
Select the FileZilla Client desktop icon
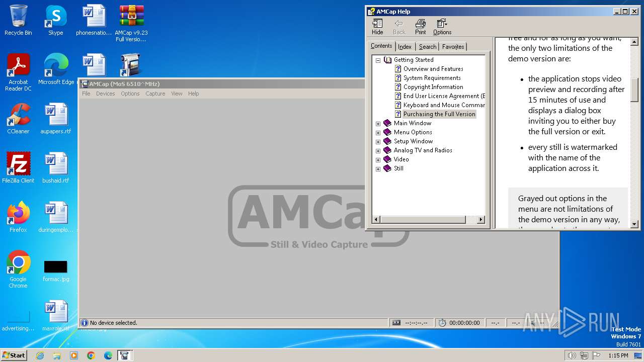coord(18,168)
